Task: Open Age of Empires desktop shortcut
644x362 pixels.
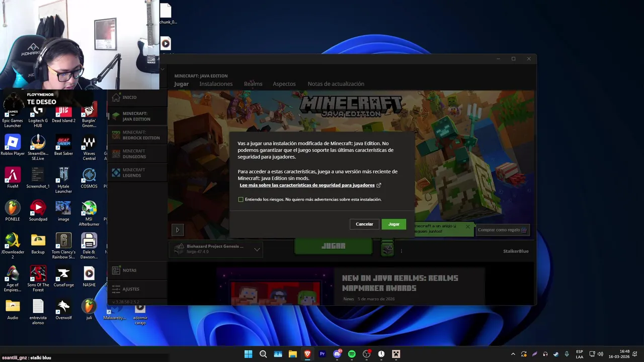Action: click(13, 279)
